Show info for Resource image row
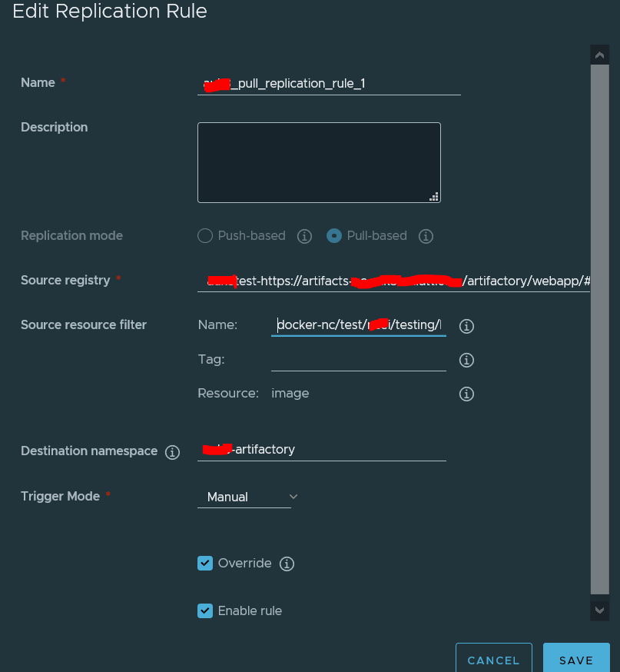This screenshot has height=672, width=620. 466,394
